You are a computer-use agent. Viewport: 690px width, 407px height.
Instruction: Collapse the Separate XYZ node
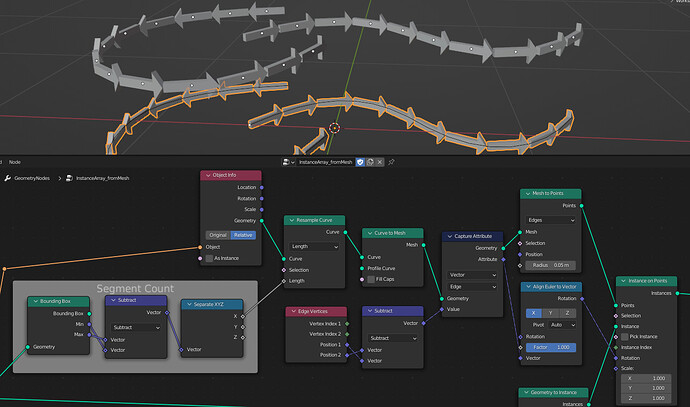click(x=189, y=304)
